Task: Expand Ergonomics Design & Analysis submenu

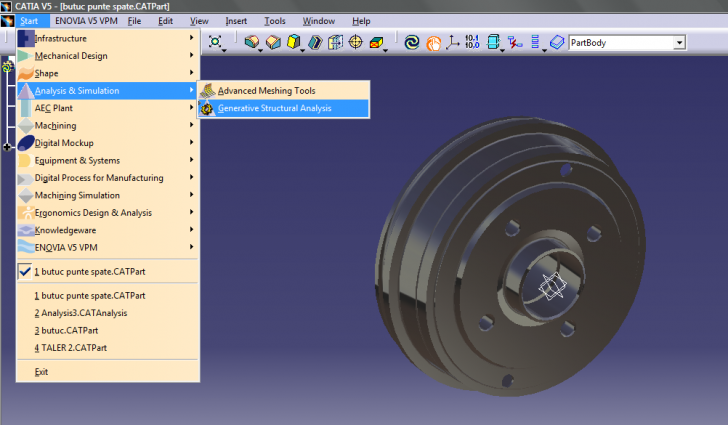Action: tap(108, 213)
